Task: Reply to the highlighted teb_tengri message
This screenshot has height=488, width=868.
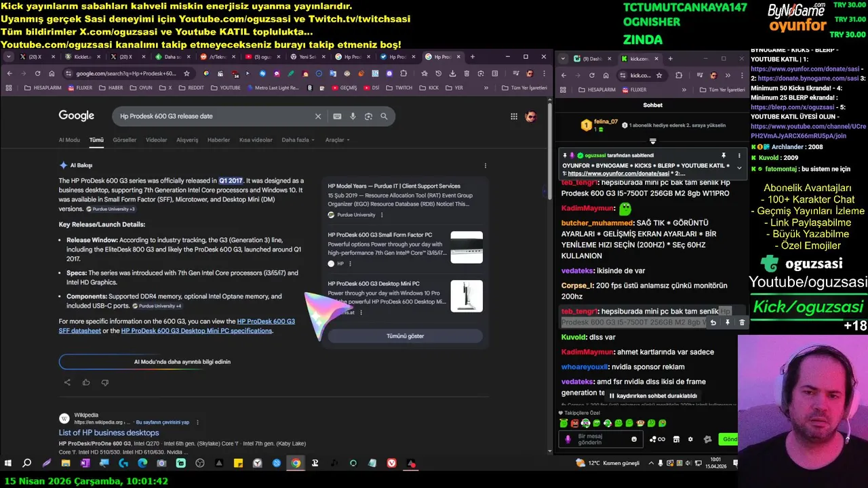Action: click(x=713, y=323)
